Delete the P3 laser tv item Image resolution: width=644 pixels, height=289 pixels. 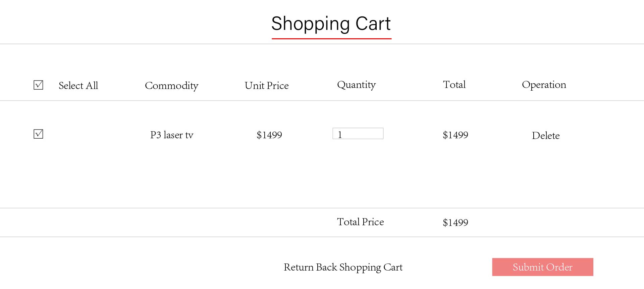[x=546, y=136]
